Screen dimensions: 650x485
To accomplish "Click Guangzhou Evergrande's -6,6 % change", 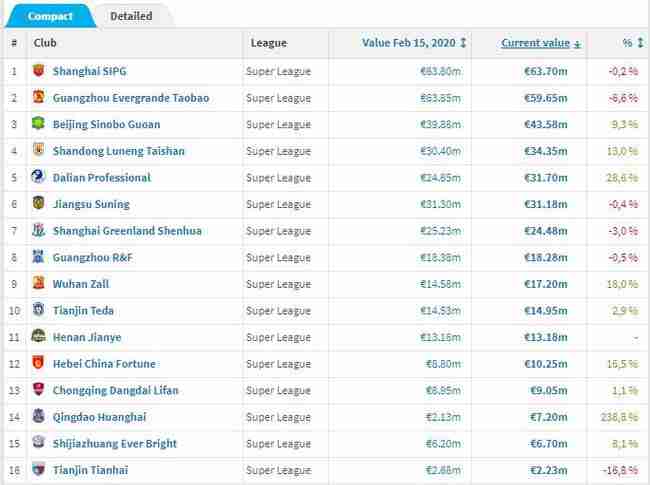I will pos(623,98).
